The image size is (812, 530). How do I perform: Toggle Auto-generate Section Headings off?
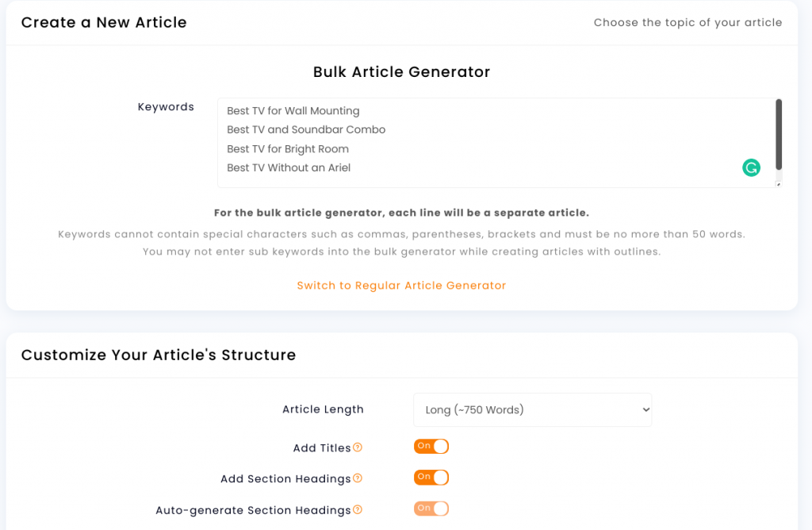coord(431,509)
